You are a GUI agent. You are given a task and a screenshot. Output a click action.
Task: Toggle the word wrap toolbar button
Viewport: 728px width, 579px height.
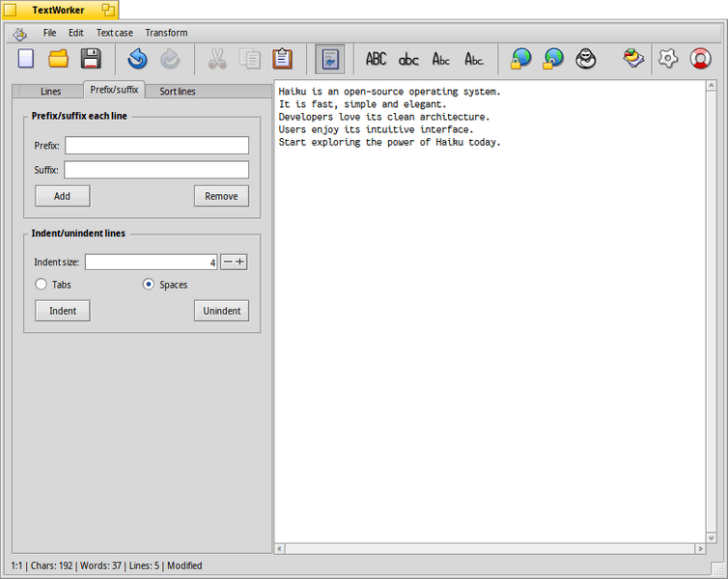[329, 59]
